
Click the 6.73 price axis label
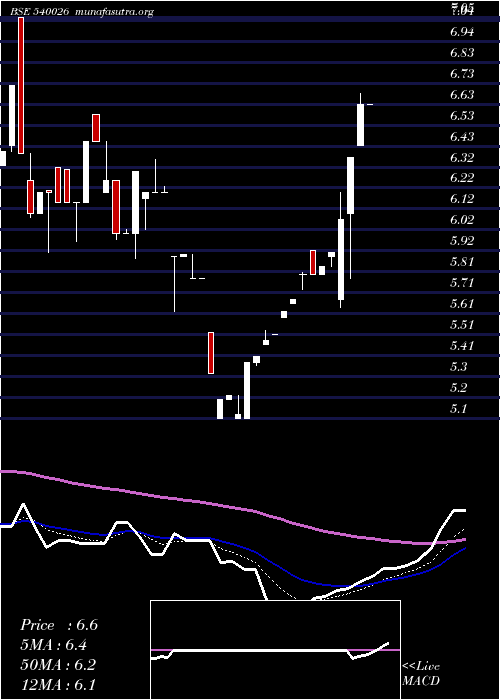point(462,74)
